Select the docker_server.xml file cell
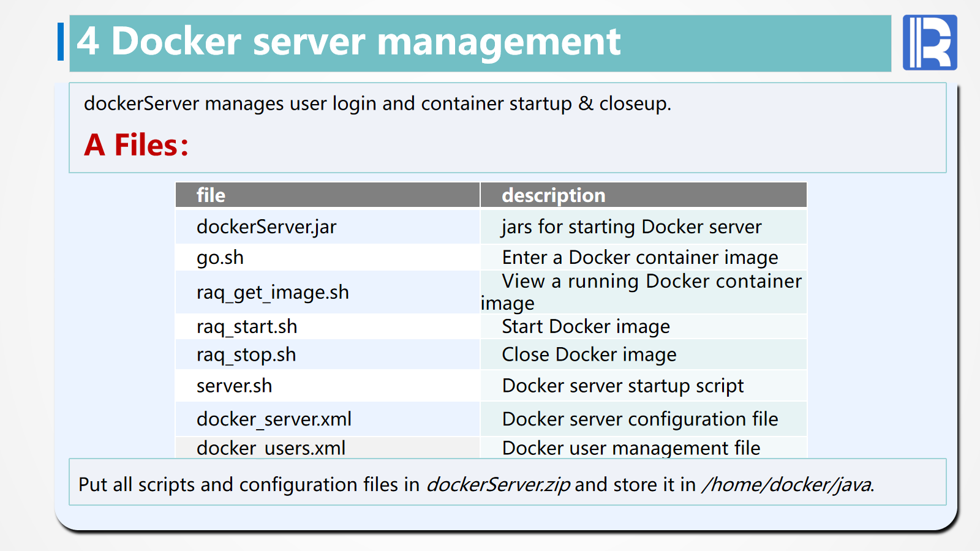 pyautogui.click(x=274, y=419)
